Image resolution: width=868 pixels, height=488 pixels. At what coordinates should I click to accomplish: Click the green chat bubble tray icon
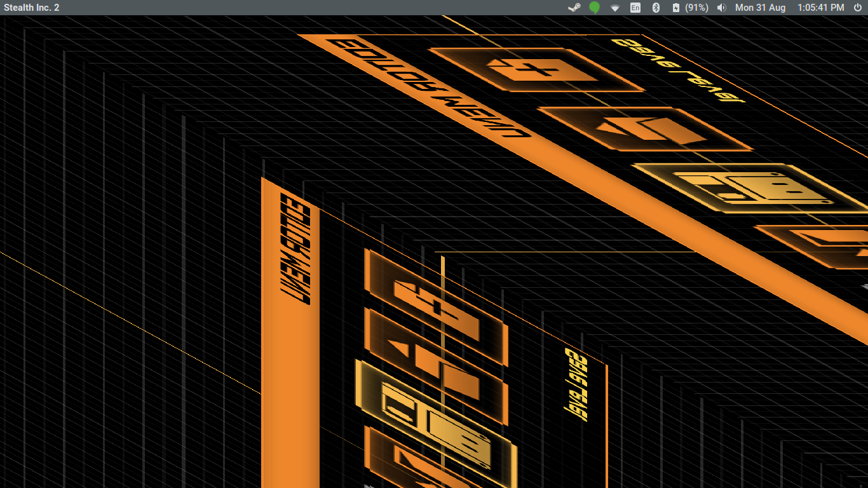(x=594, y=8)
